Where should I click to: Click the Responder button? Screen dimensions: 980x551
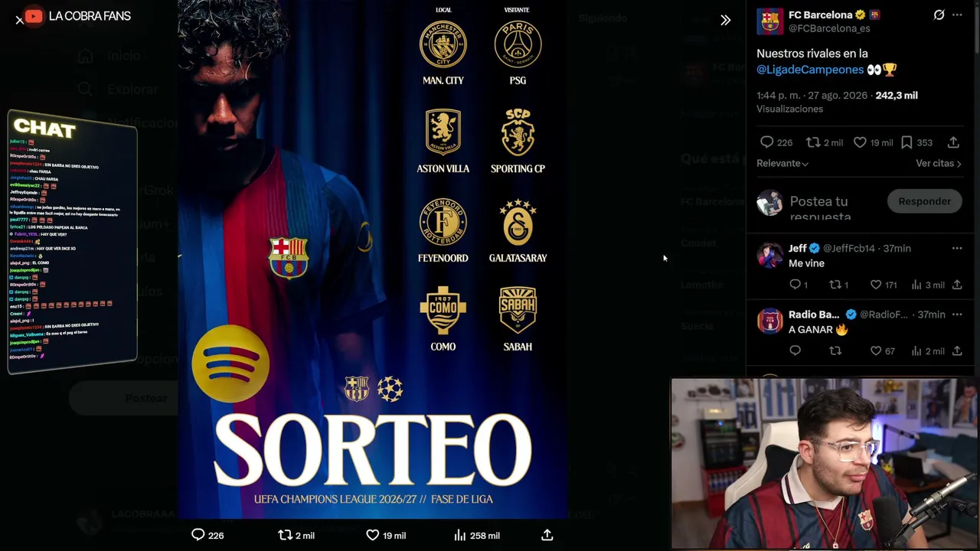(x=924, y=201)
